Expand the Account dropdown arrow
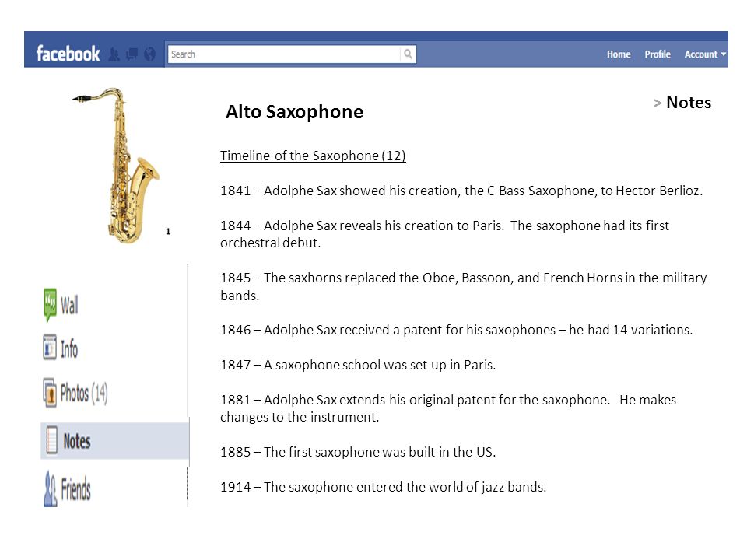Image resolution: width=747 pixels, height=560 pixels. (x=724, y=54)
